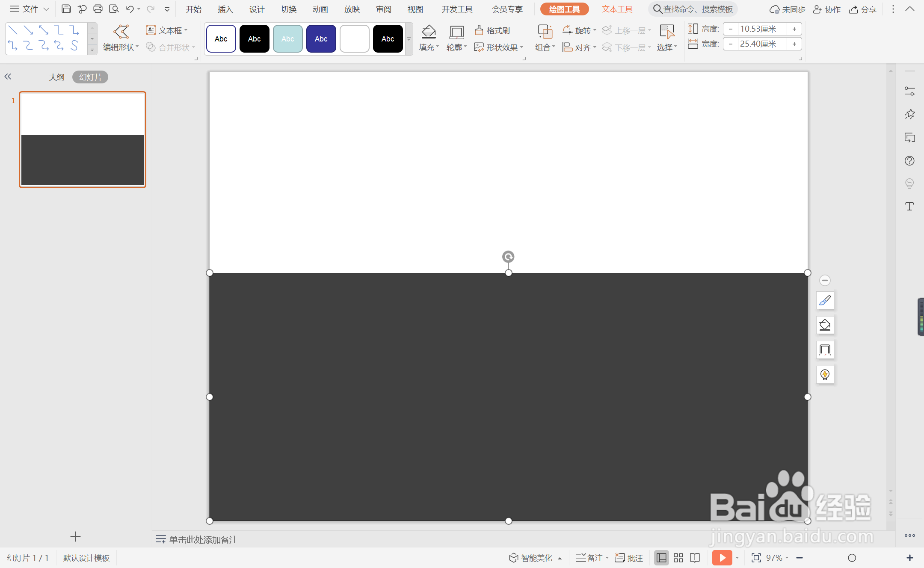
Task: Switch to the Outline (大纲) tab
Action: click(56, 77)
